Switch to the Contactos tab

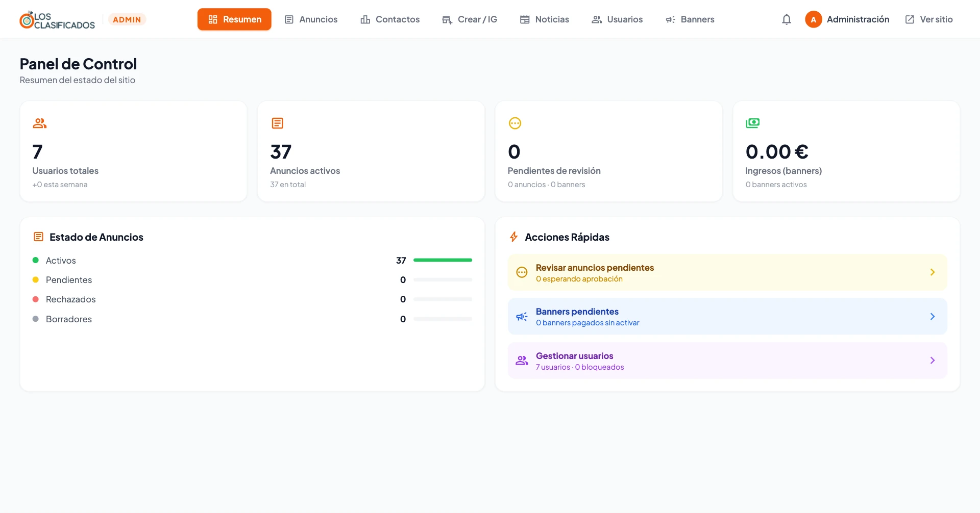390,19
